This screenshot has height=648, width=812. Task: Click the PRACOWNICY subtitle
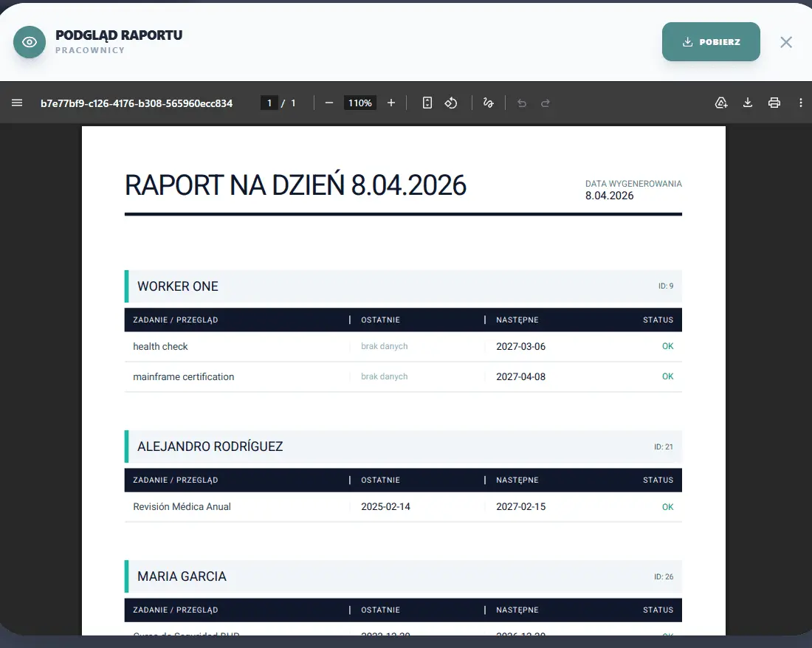click(90, 50)
